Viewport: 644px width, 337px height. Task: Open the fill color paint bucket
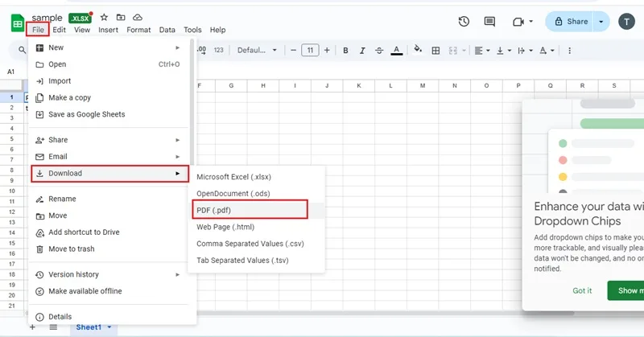418,50
